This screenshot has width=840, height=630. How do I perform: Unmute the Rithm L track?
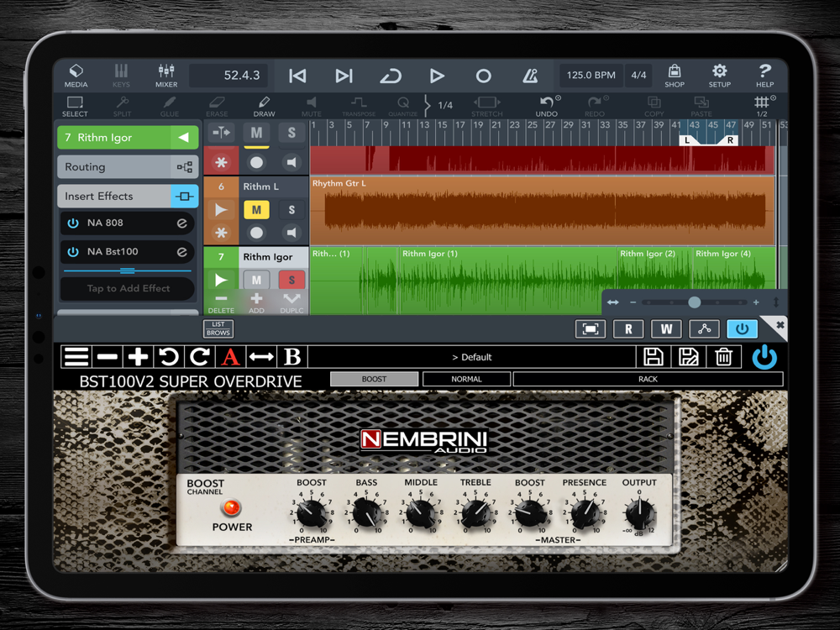coord(256,210)
